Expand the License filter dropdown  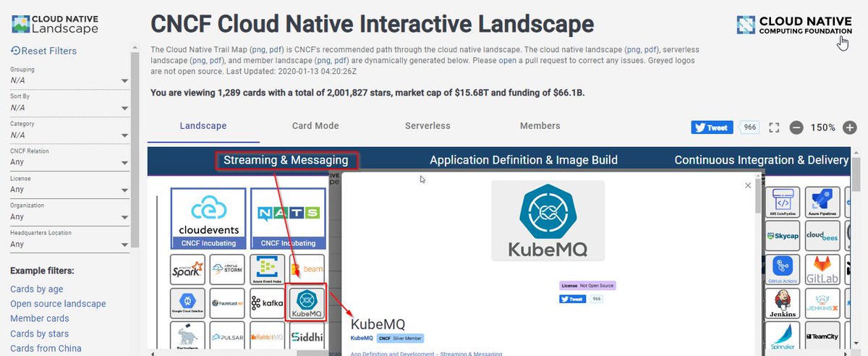[x=69, y=190]
